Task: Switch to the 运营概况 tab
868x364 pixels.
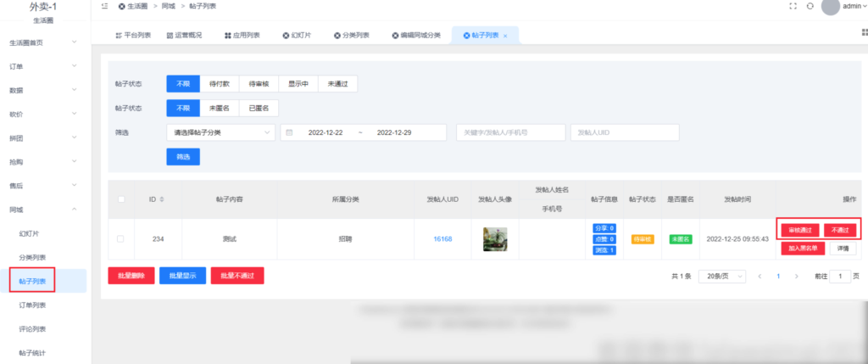Action: 184,36
